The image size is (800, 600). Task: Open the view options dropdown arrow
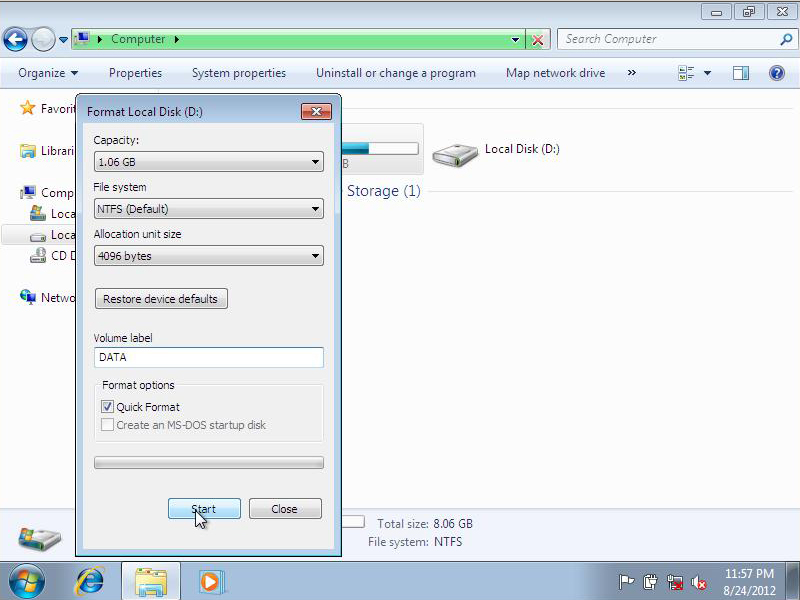pyautogui.click(x=708, y=73)
